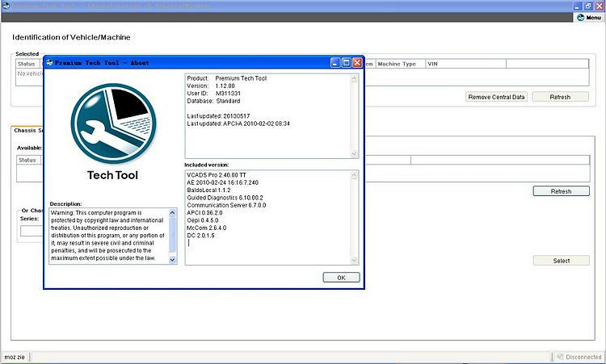Click the VIN column header
This screenshot has width=606, height=364.
coord(465,64)
